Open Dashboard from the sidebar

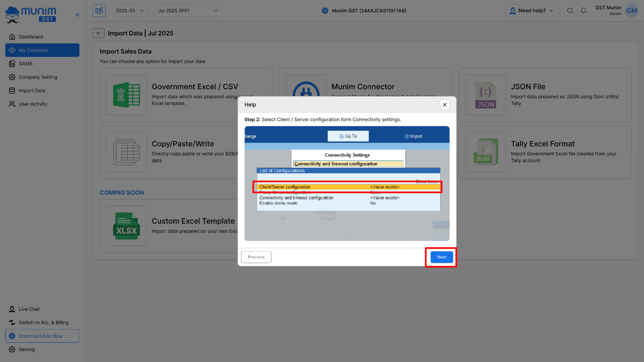click(31, 37)
